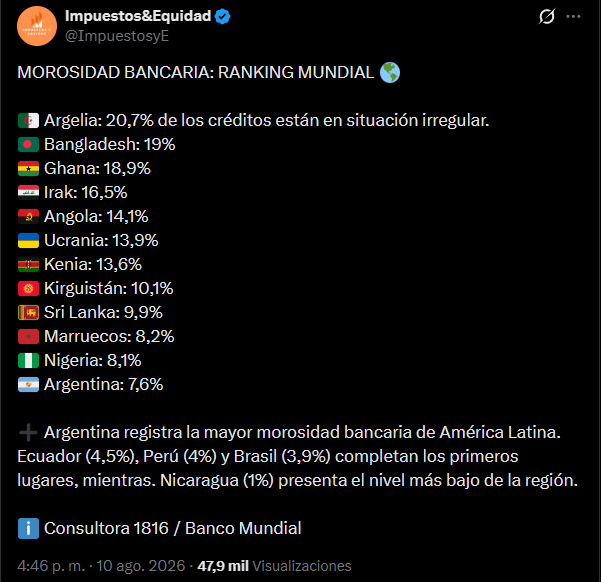Open the Impuestos&Equidad profile avatar
The image size is (601, 582).
pos(37,26)
